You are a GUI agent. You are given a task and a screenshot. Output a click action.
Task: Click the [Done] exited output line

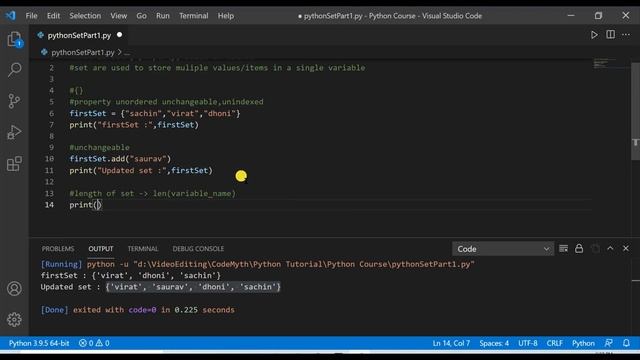coord(138,310)
